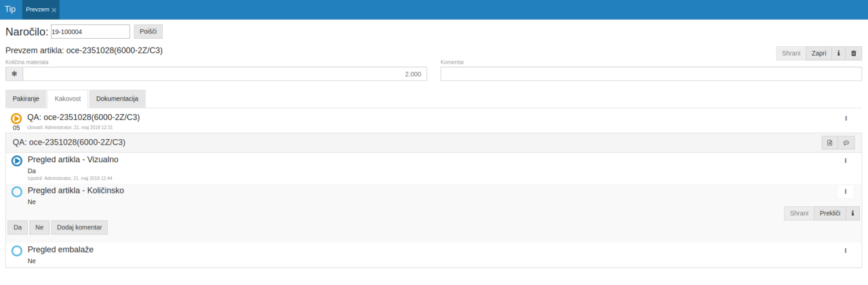Toggle the circle for Pregled embalaže

pos(17,251)
